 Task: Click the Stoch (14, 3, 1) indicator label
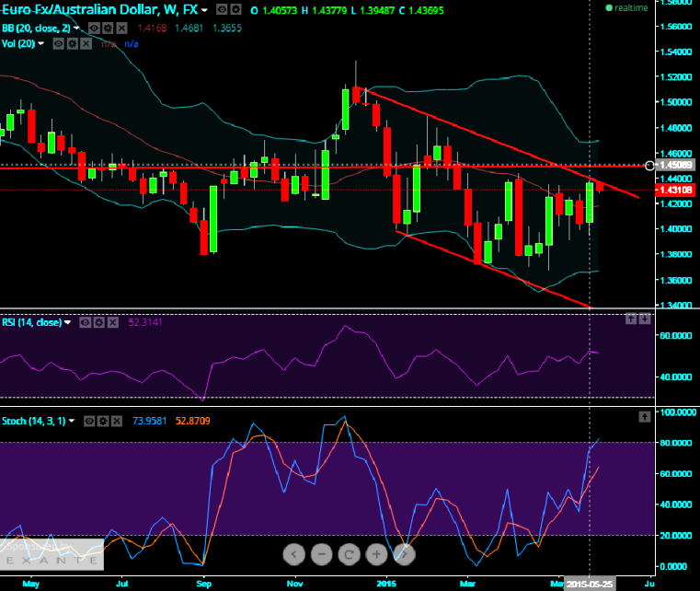[x=33, y=422]
